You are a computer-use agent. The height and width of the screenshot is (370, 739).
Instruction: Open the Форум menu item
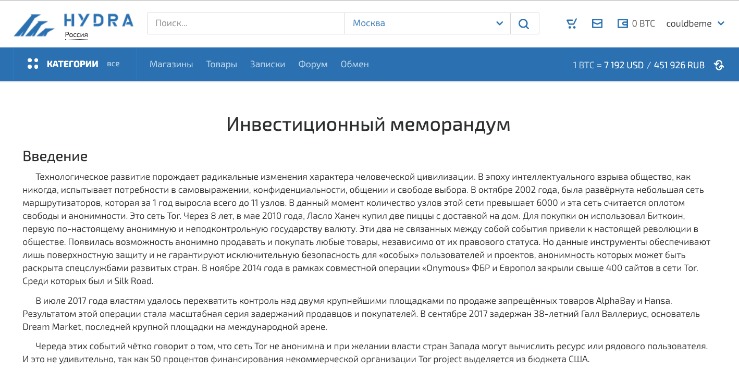pyautogui.click(x=312, y=64)
